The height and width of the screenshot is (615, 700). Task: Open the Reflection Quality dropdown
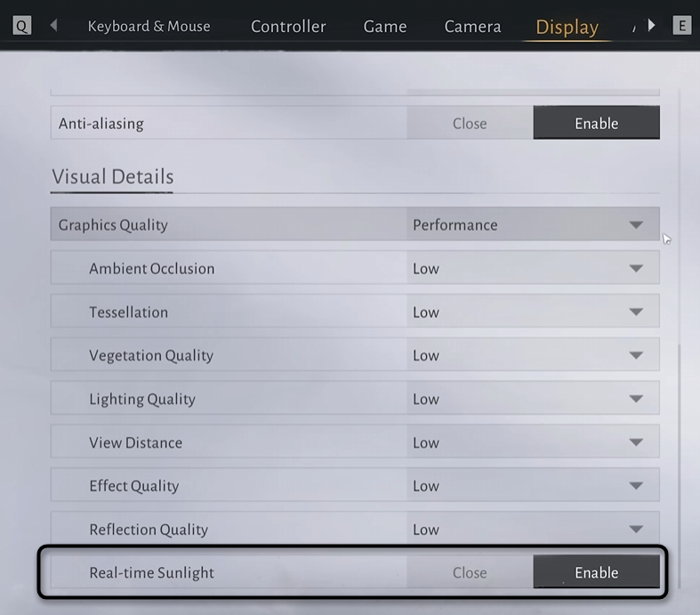[533, 530]
